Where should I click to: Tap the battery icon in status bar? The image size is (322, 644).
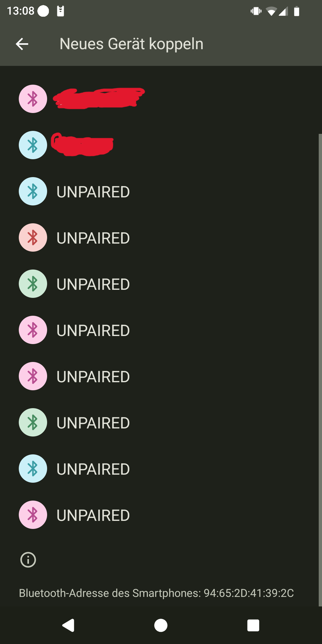297,11
